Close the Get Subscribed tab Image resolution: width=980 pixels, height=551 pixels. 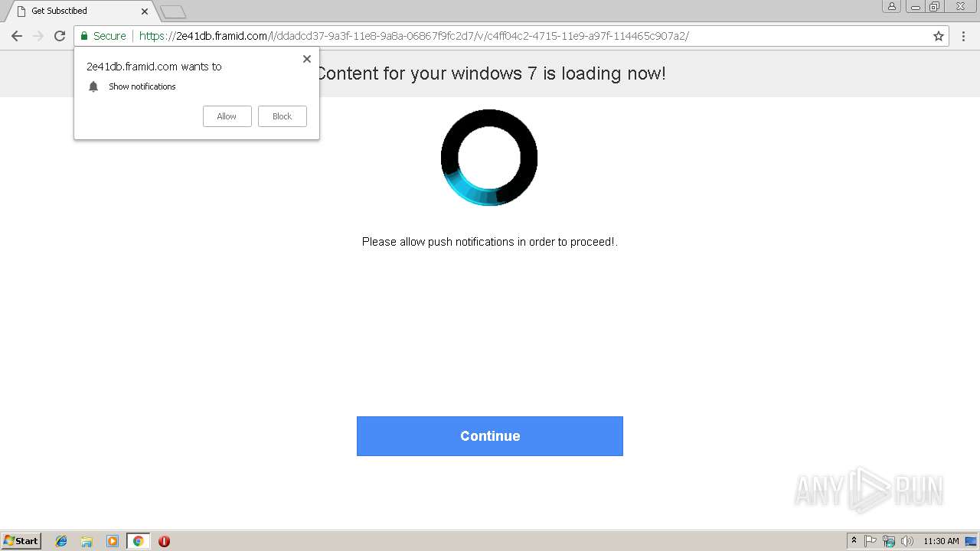tap(145, 11)
